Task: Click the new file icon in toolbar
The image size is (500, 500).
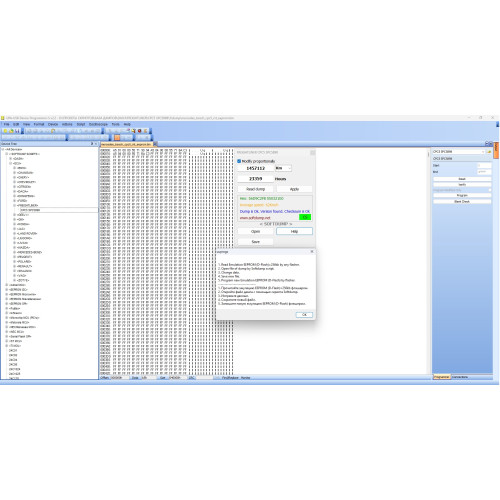Action: [5, 131]
